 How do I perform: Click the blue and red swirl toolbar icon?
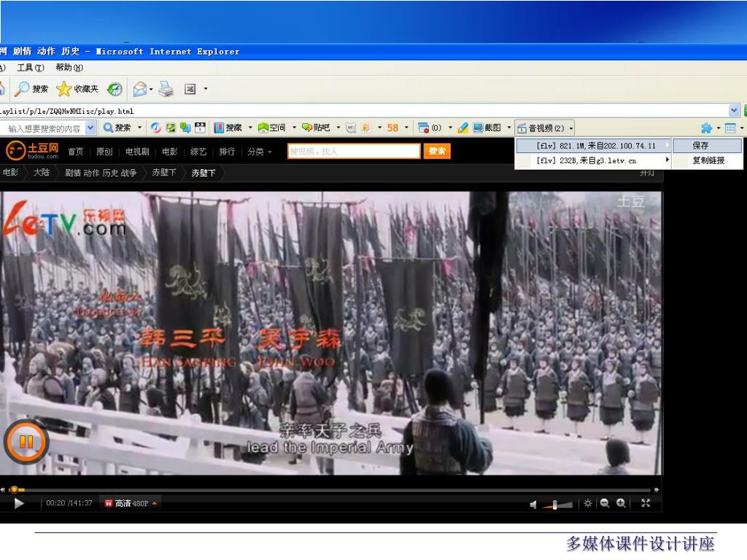(x=156, y=128)
